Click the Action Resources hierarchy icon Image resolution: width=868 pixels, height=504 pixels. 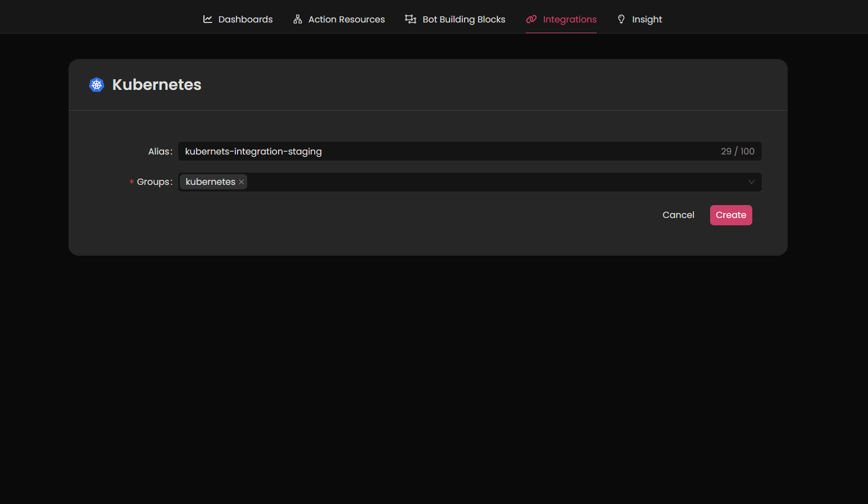(298, 19)
